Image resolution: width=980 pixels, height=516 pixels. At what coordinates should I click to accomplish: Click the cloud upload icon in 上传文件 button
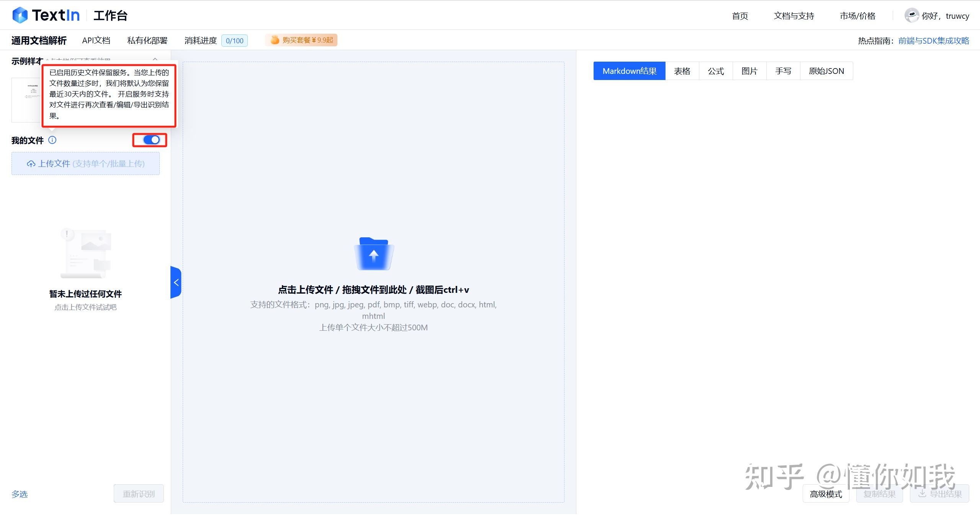(31, 163)
